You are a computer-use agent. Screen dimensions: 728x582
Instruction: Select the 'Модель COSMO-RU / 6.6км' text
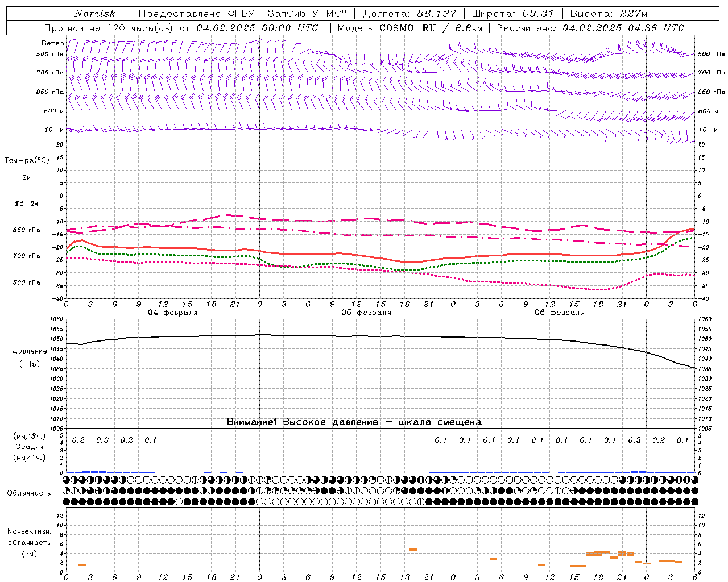coord(409,28)
